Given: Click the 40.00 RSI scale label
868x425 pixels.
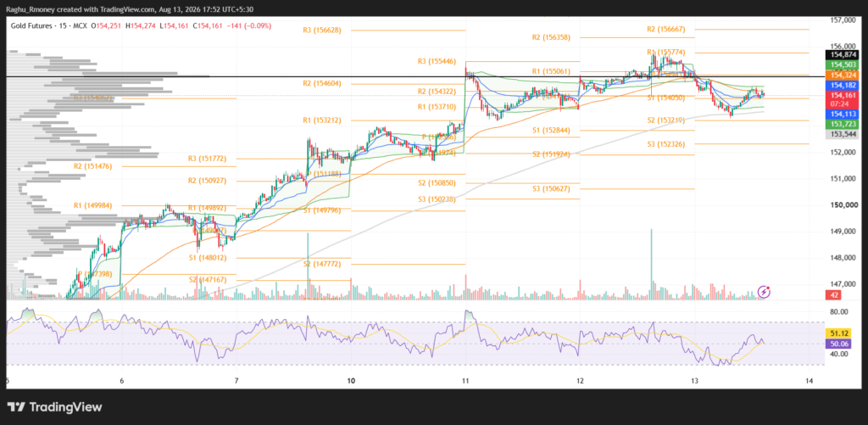Looking at the screenshot, I should click(838, 354).
